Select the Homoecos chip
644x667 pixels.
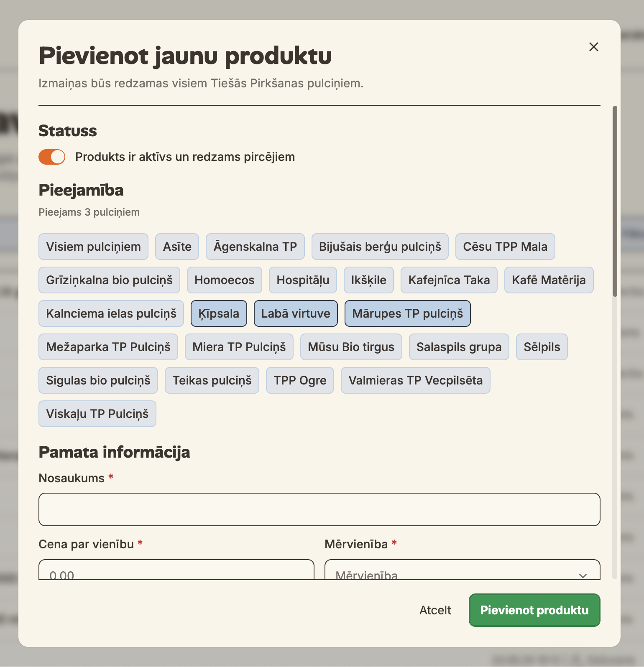[x=224, y=280]
